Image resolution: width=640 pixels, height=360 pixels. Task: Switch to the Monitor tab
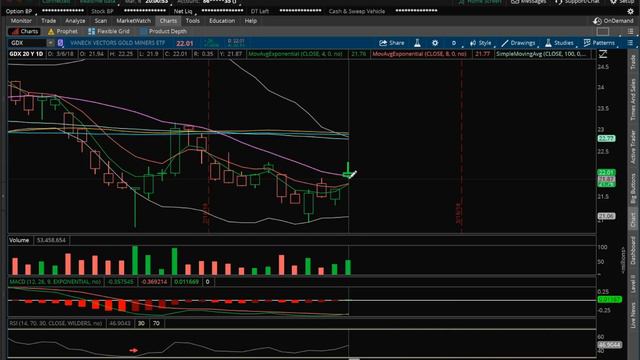pos(21,21)
